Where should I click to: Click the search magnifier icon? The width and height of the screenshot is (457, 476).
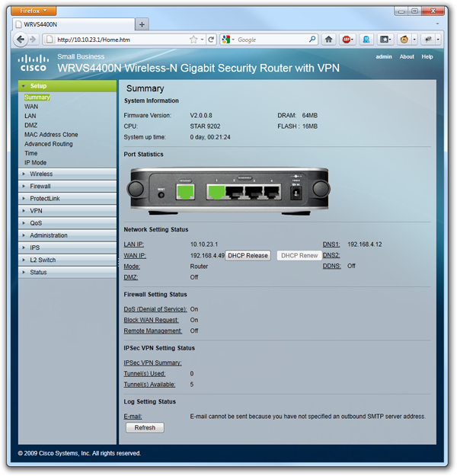click(x=312, y=39)
